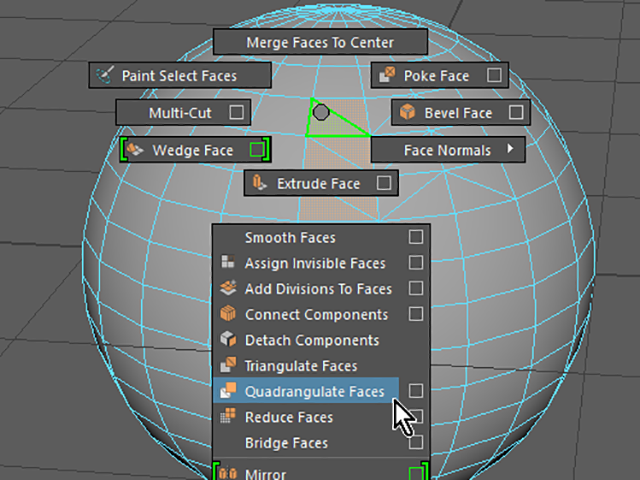Open Quadrangulate Faces options box
640x480 pixels.
(416, 391)
